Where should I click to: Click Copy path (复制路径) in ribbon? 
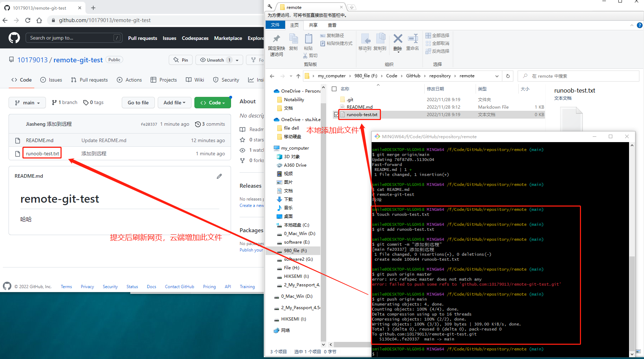[x=332, y=36]
